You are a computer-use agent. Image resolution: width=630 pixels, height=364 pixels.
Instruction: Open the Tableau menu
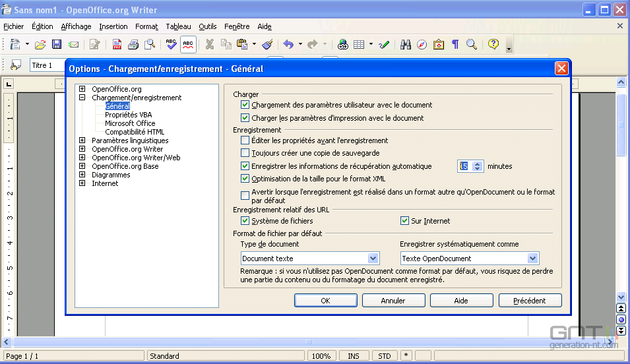tap(178, 26)
